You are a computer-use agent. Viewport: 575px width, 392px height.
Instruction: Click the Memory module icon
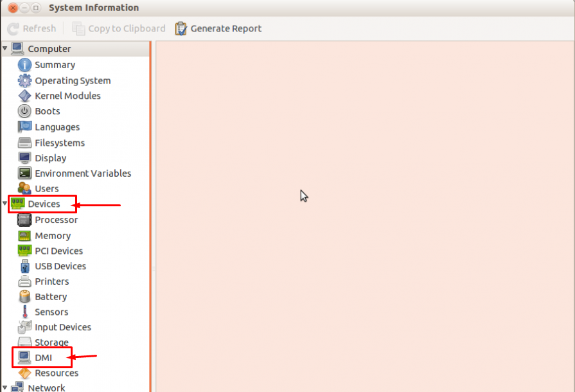tap(24, 236)
